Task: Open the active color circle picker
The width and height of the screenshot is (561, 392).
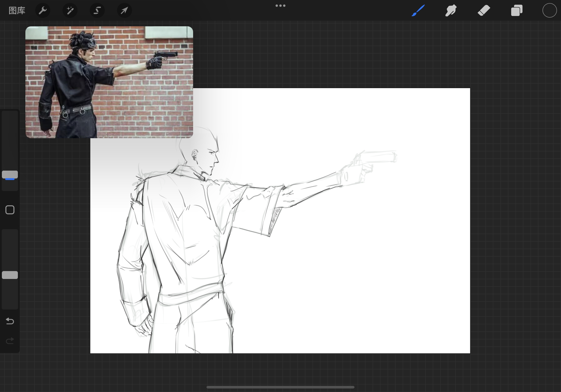Action: click(x=549, y=11)
